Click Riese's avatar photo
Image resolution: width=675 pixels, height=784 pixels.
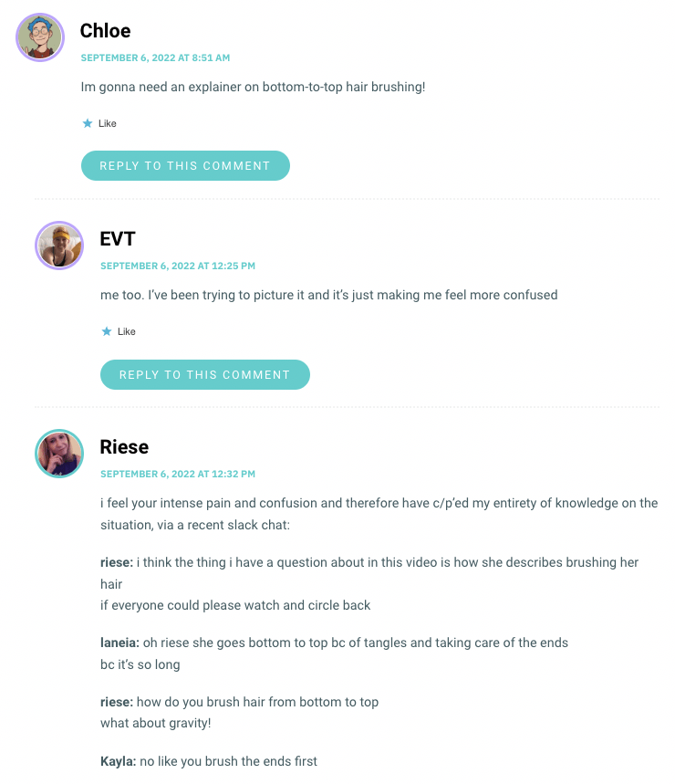[x=59, y=454]
